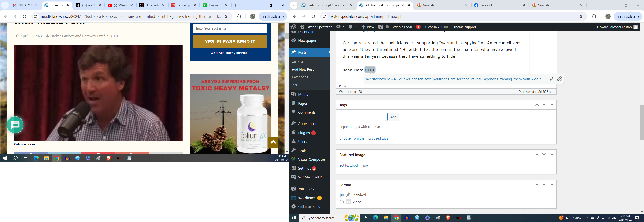Image resolution: width=644 pixels, height=222 pixels.
Task: Click the remove link icon
Action: [x=559, y=79]
